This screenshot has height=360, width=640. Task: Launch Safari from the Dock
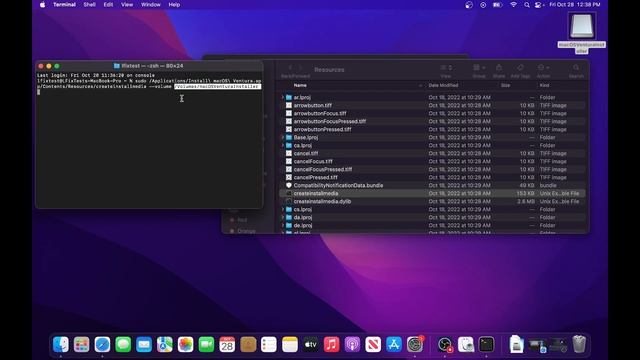102,344
